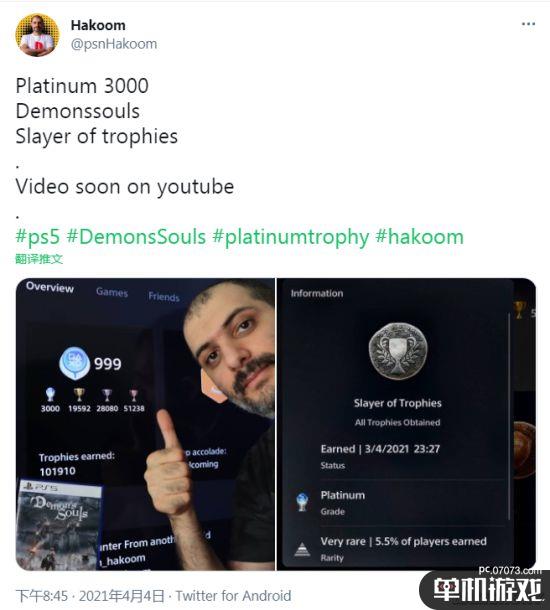Click the gold trophy icon above 19592
Screen dimensions: 550x610
(79, 394)
